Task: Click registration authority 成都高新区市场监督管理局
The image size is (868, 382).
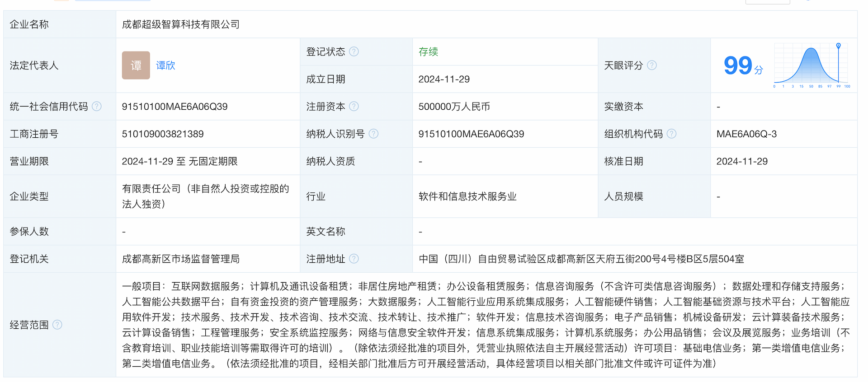Action: pos(181,259)
